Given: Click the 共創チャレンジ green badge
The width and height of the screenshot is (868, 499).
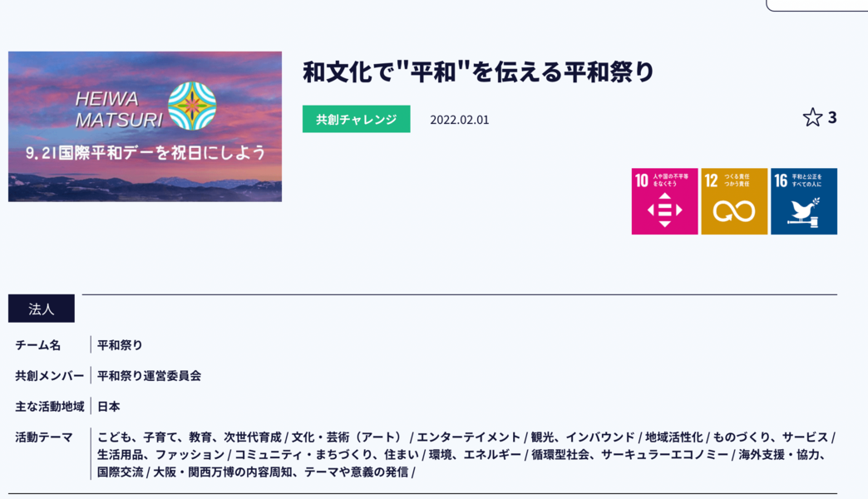Looking at the screenshot, I should pos(356,119).
